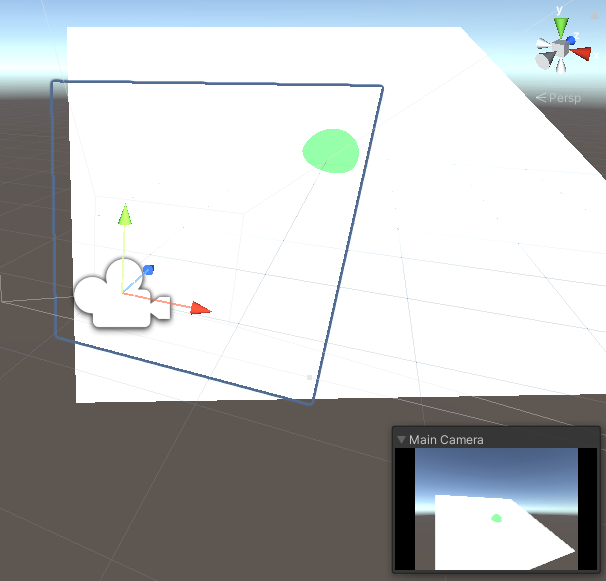Click the bottom white cone on orientation gizmo
The height and width of the screenshot is (581, 606).
(x=561, y=66)
